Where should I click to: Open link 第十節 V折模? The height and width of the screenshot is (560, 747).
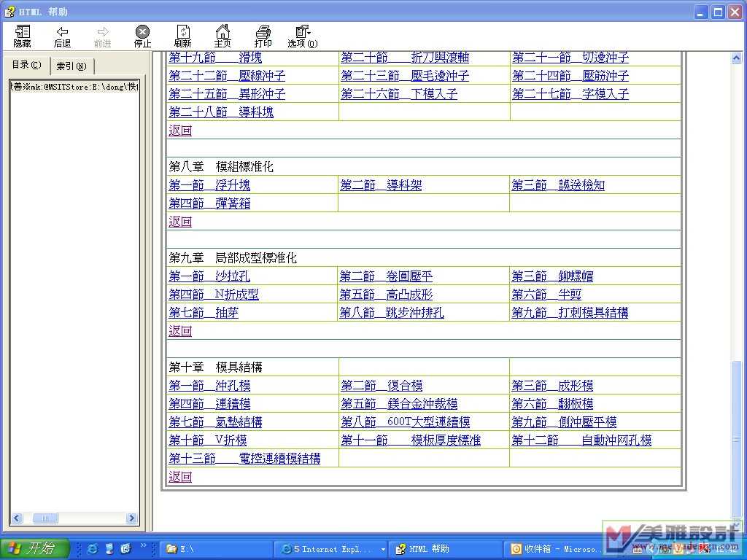coord(208,440)
